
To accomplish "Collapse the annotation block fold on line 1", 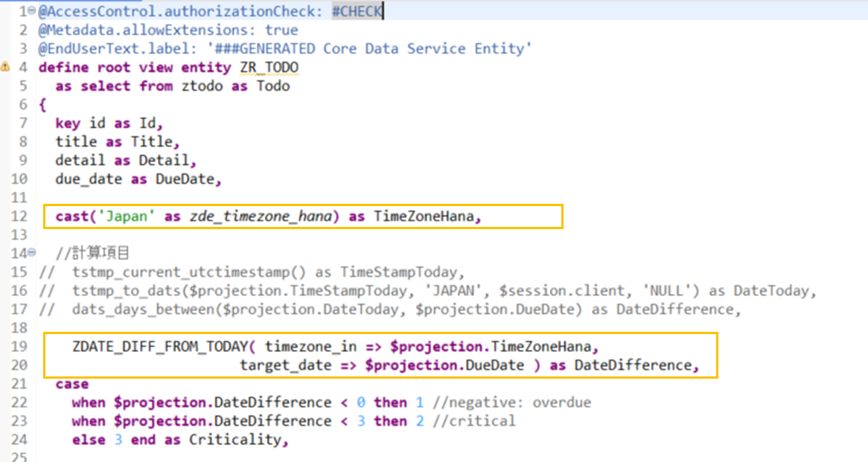I will pos(32,10).
